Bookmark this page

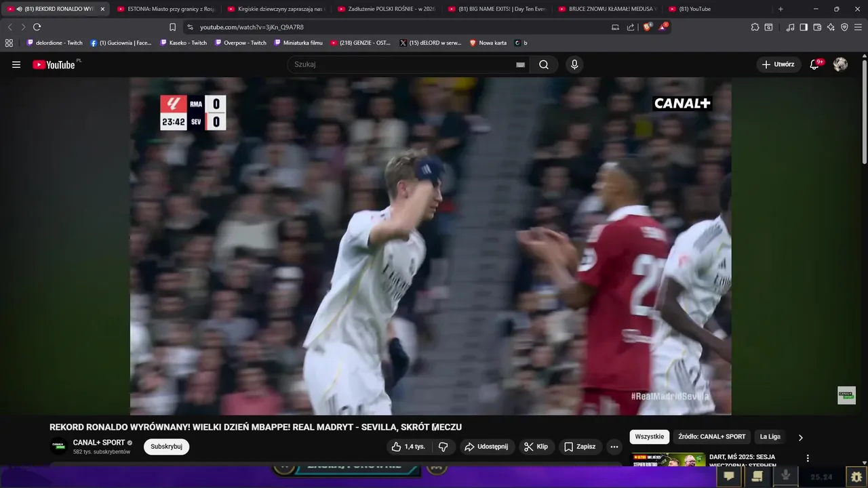point(172,27)
